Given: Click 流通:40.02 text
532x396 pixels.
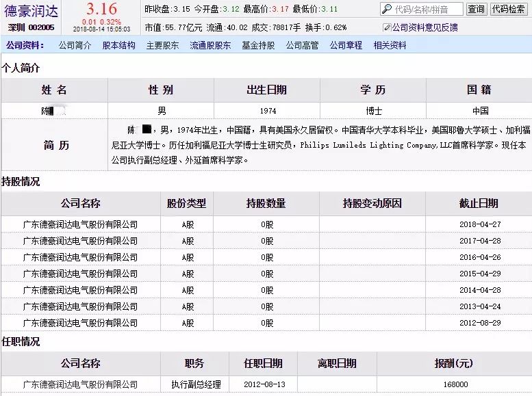Looking at the screenshot, I should coord(227,27).
